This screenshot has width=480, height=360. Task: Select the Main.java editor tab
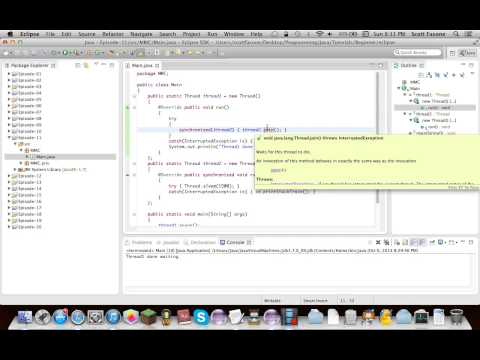click(142, 65)
